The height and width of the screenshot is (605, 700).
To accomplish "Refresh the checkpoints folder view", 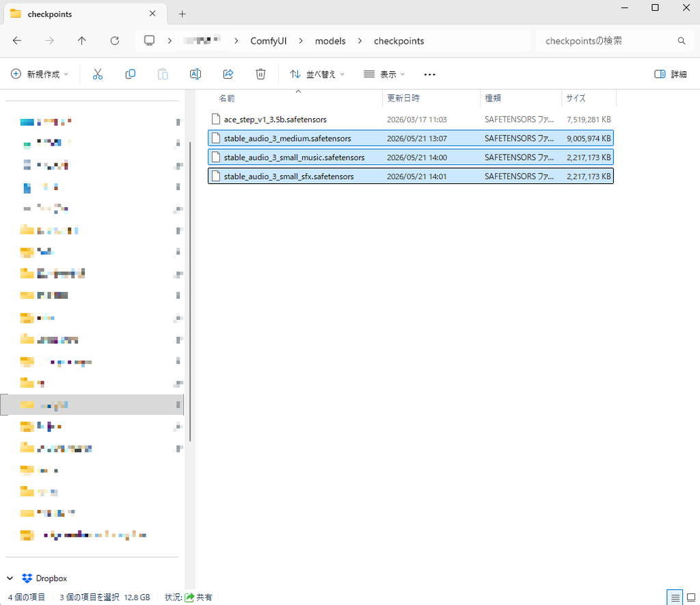I will (x=115, y=40).
